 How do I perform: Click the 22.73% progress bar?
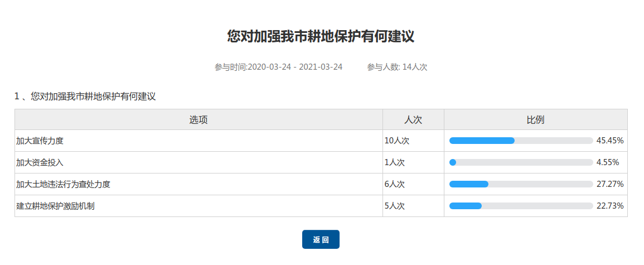coord(521,206)
